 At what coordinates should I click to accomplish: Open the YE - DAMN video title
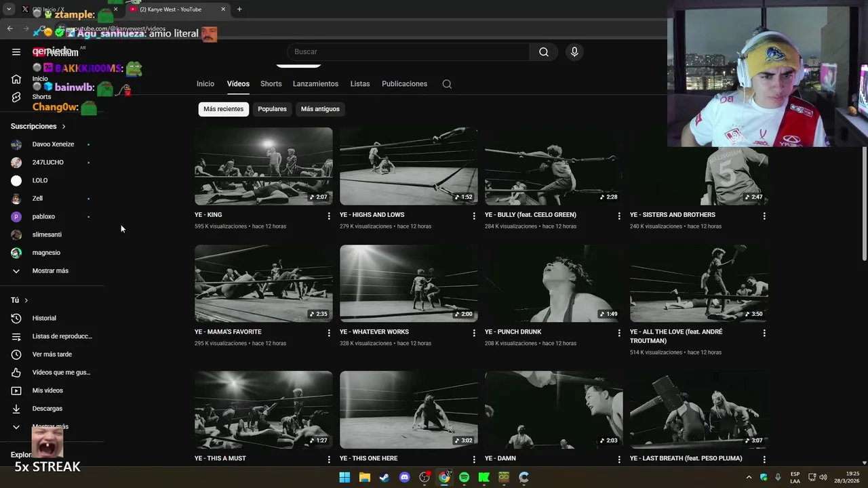500,458
